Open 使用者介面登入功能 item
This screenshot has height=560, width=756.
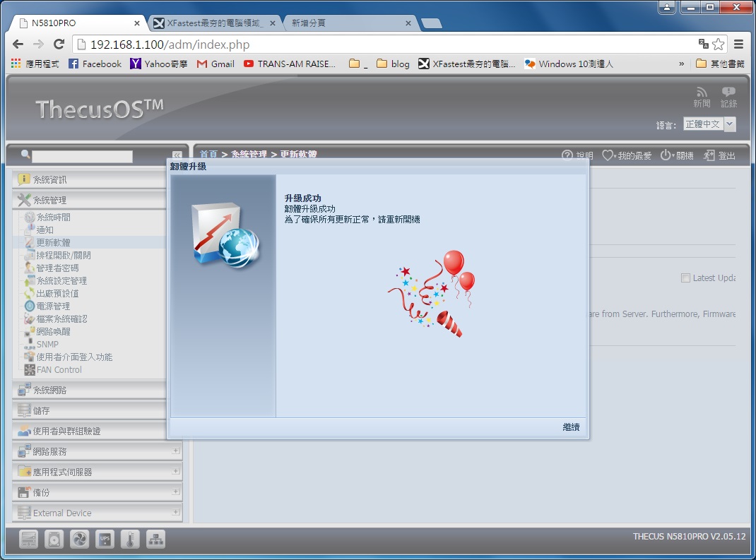[x=73, y=357]
